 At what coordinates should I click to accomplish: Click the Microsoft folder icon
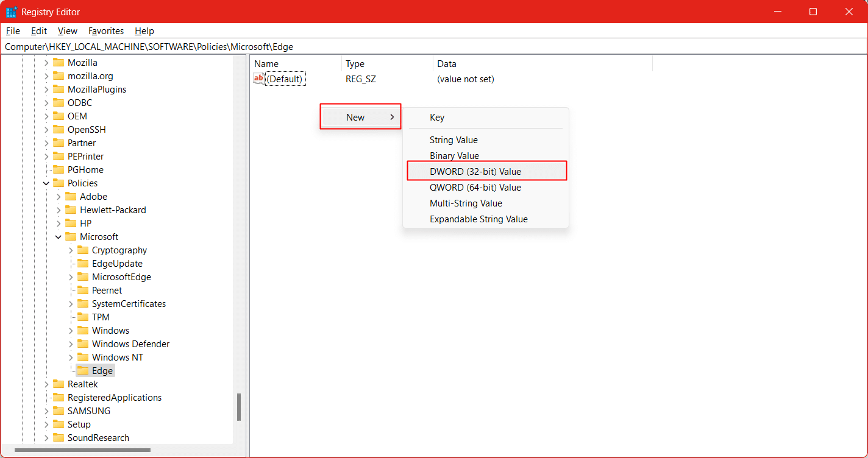pyautogui.click(x=71, y=237)
